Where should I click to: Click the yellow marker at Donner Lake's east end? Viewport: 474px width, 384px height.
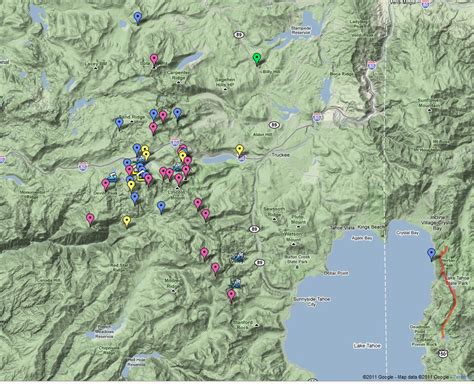coord(239,150)
